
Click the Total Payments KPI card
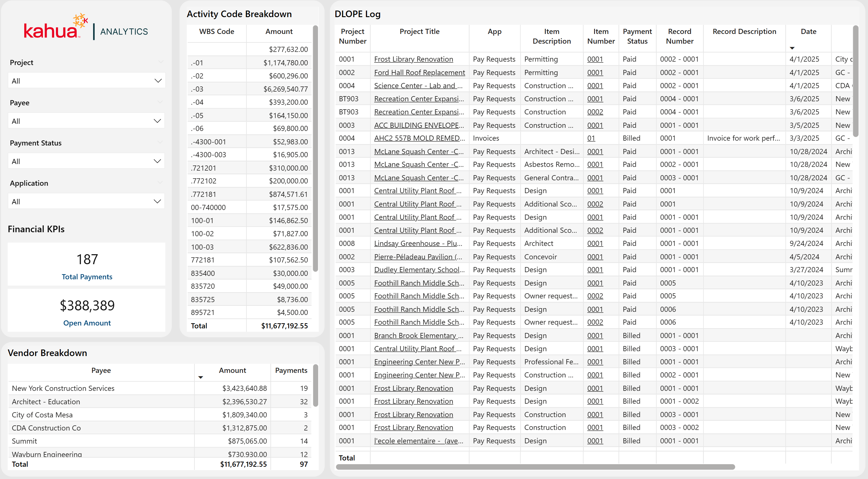87,264
